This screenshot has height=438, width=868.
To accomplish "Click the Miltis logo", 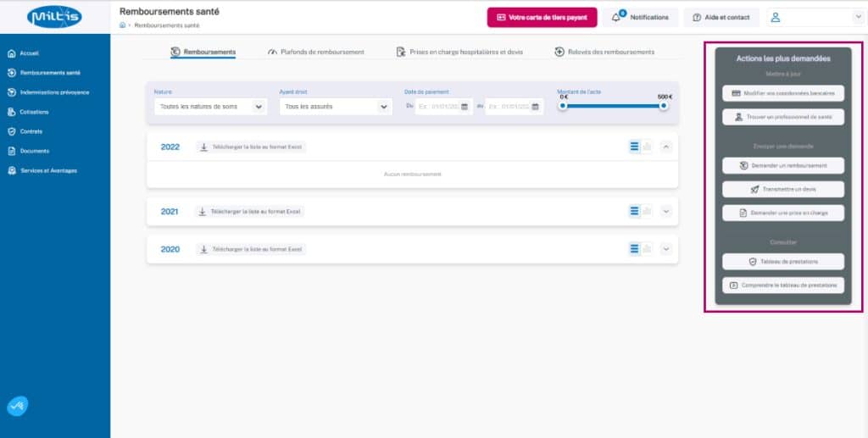I will pyautogui.click(x=54, y=16).
